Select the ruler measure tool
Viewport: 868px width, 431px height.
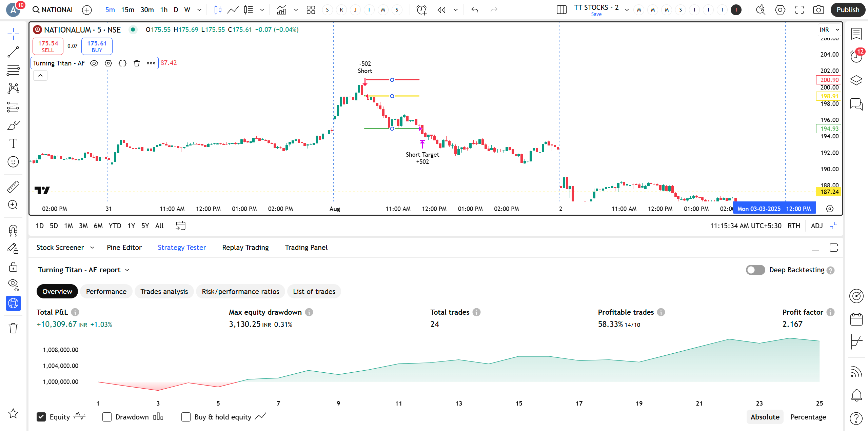pos(13,187)
